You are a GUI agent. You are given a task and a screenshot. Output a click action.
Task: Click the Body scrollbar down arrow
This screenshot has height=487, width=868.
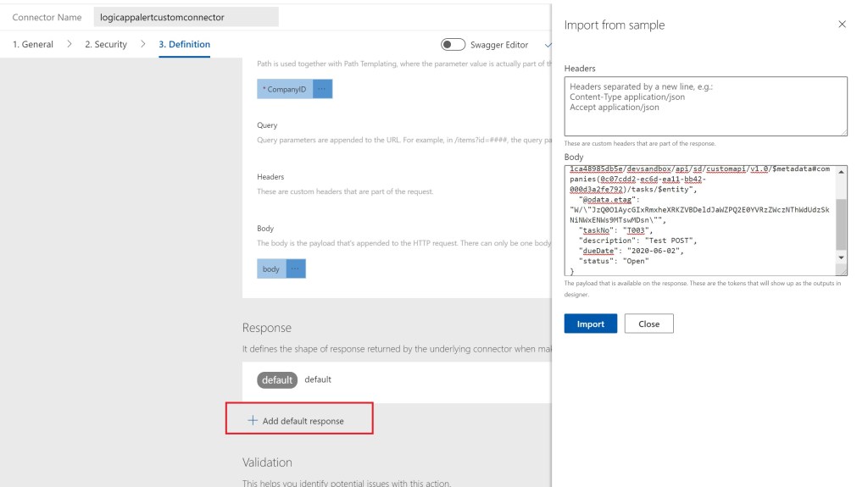pos(841,257)
